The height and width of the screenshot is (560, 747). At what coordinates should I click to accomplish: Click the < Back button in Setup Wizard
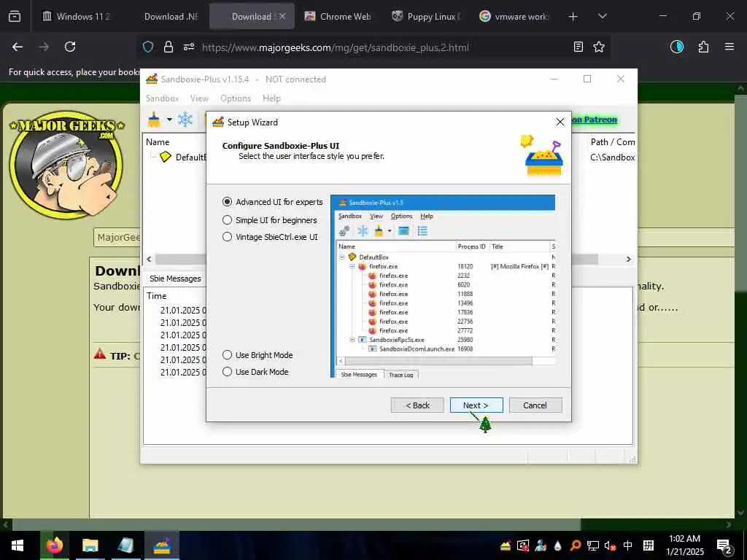417,405
